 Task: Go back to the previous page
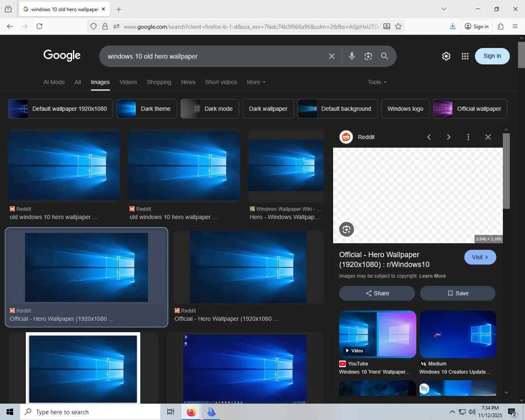pos(10,26)
